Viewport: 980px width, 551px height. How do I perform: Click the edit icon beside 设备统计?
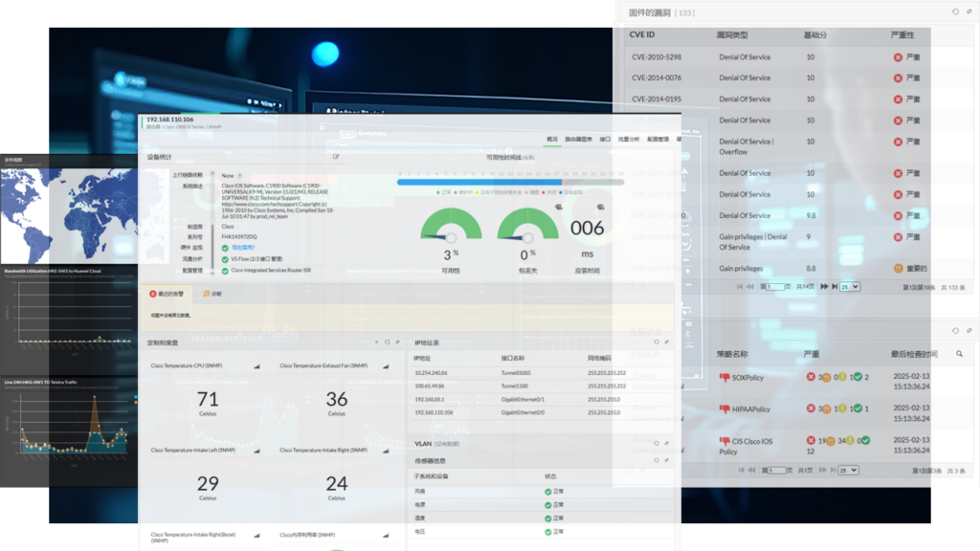(x=336, y=156)
